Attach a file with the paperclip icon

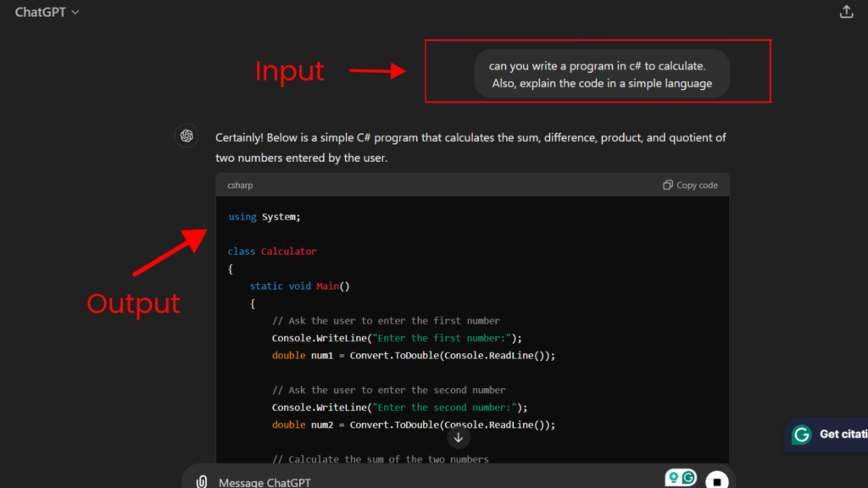pyautogui.click(x=202, y=482)
